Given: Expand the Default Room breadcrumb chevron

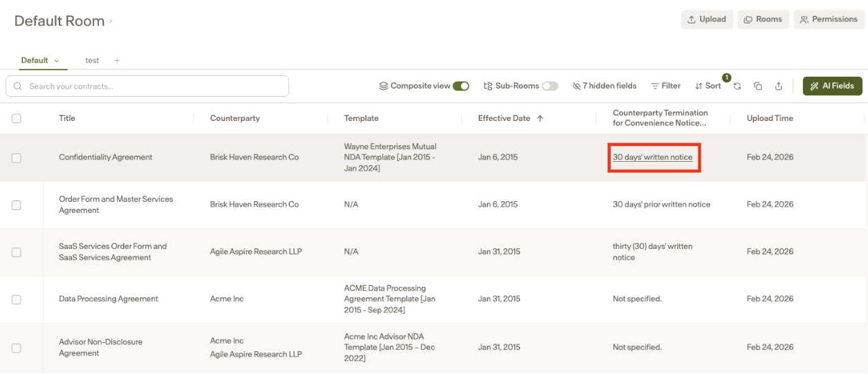Looking at the screenshot, I should click(111, 21).
